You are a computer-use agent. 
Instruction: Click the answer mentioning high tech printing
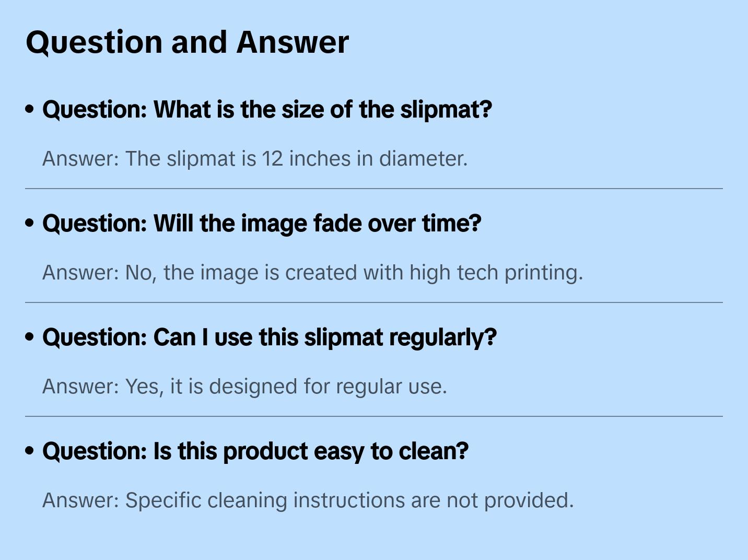coord(312,273)
